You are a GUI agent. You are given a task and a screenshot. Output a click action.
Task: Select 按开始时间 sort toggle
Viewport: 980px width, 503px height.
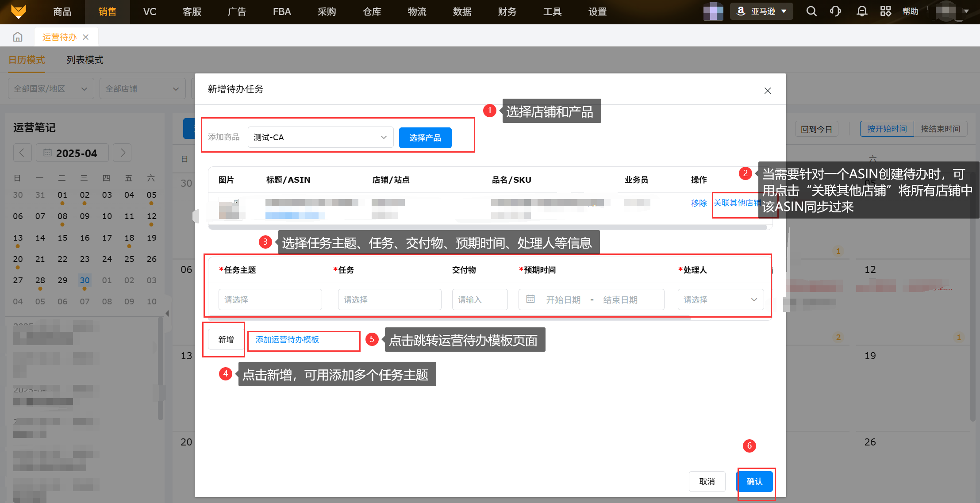887,129
